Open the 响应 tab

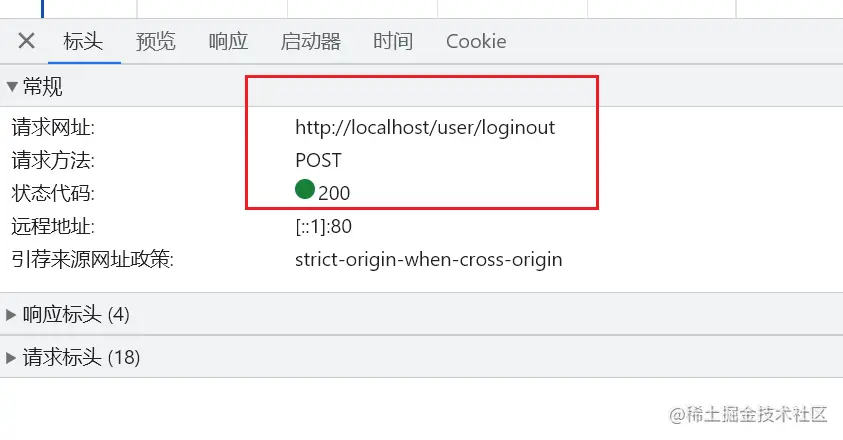coord(228,41)
